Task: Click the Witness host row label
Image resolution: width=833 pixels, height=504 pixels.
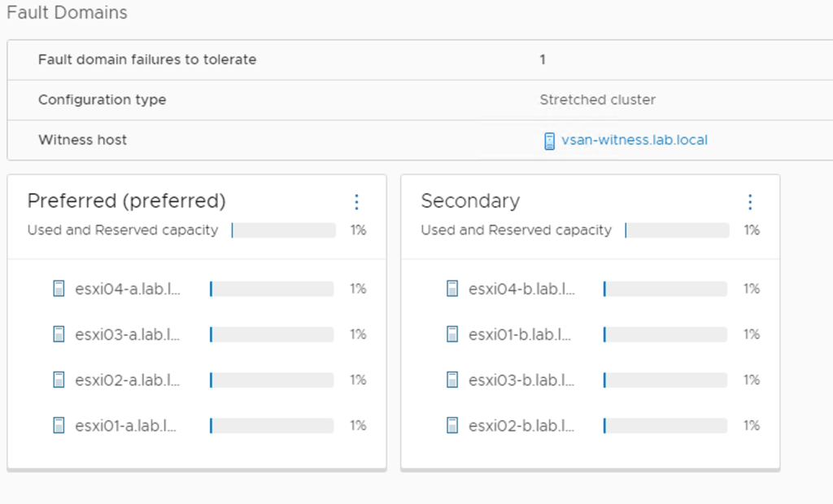Action: click(x=82, y=140)
